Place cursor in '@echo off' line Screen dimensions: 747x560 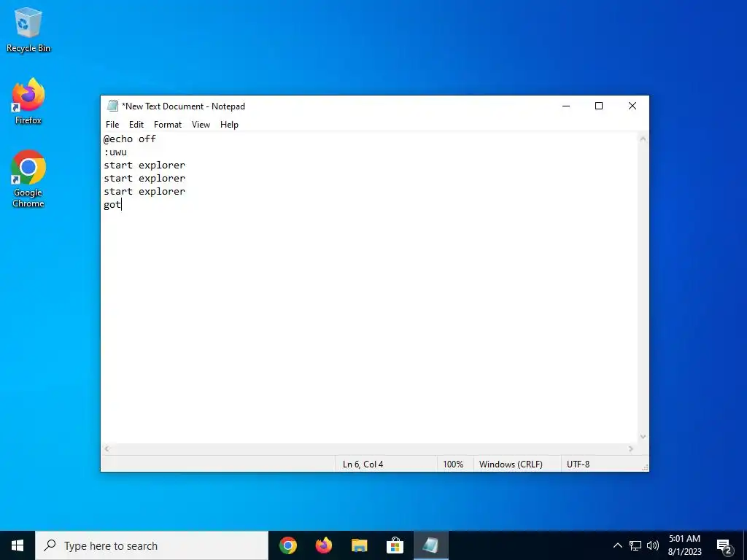(x=130, y=139)
